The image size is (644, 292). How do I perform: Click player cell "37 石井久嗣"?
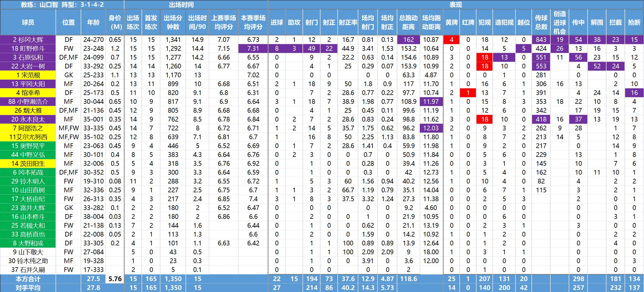click(x=28, y=270)
